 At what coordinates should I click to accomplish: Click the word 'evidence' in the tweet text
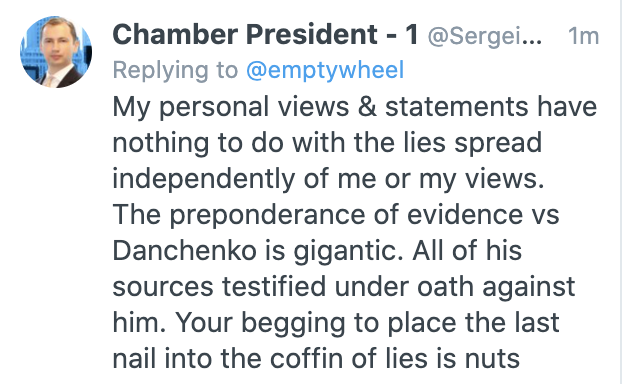[465, 215]
